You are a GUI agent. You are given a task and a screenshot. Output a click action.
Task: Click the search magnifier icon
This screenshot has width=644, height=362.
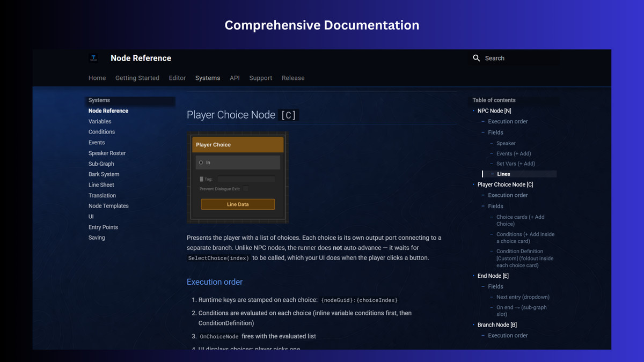(x=477, y=58)
